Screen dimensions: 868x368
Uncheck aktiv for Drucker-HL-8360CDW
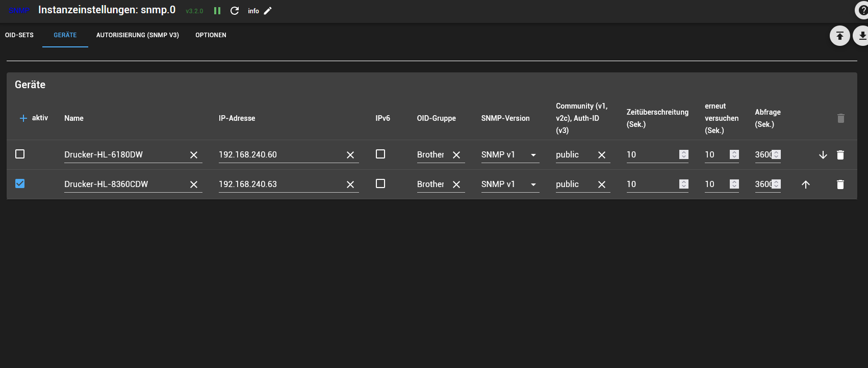click(x=20, y=183)
